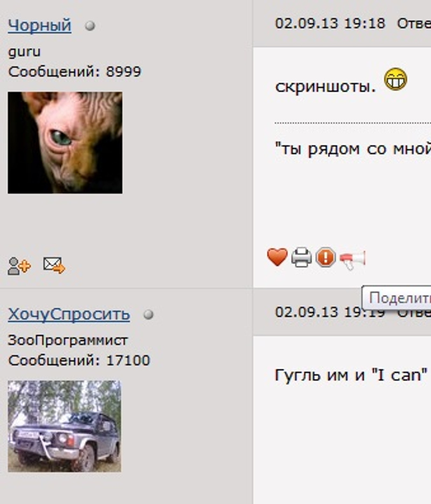Open the Чорный user profile link
Screen dimensions: 431x504
pos(39,25)
